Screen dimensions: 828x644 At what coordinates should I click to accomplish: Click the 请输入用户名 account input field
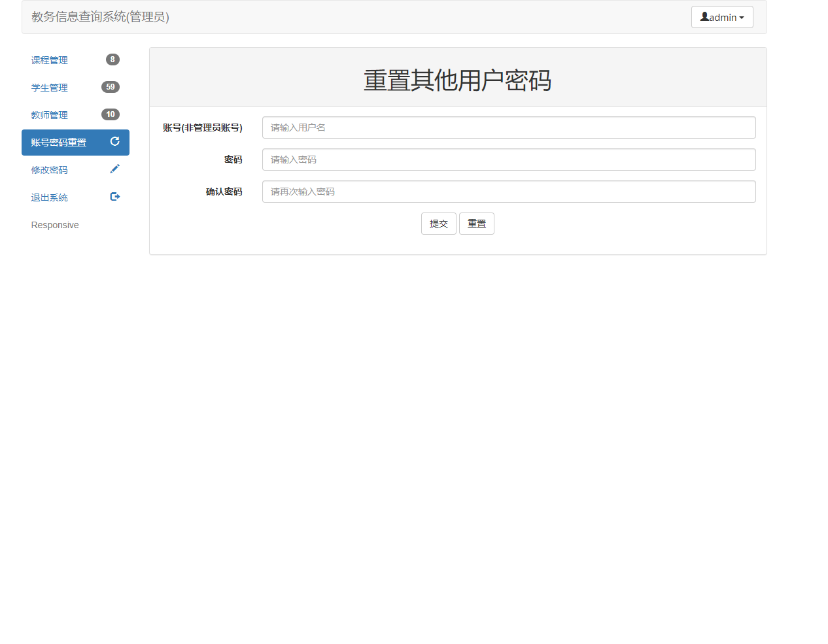pos(509,127)
